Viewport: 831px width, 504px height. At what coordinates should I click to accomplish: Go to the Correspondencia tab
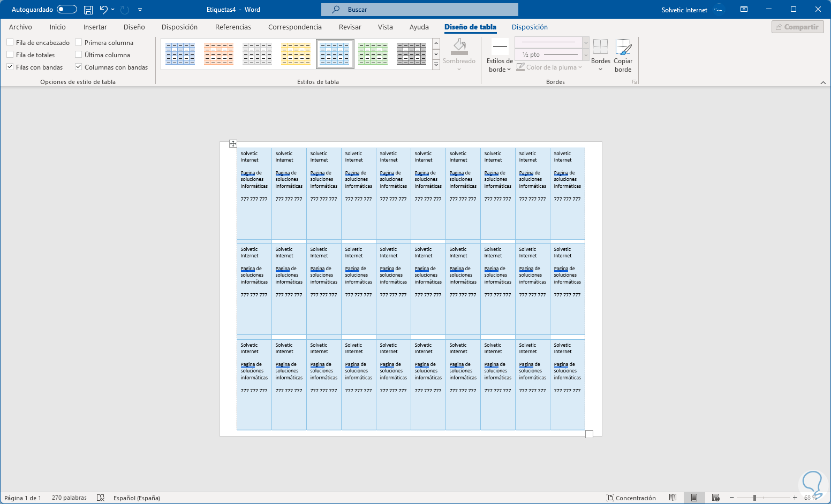[x=295, y=27]
